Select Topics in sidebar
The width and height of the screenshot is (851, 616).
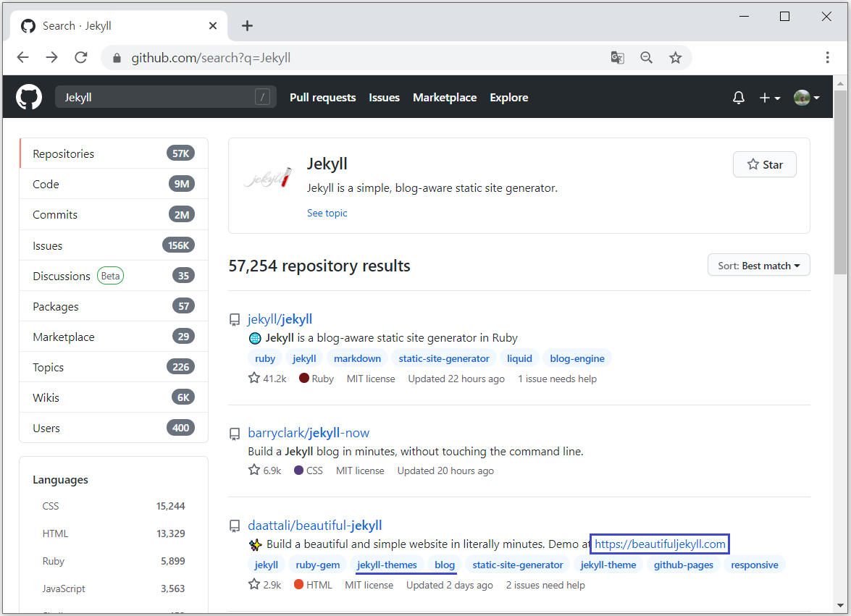tap(114, 367)
